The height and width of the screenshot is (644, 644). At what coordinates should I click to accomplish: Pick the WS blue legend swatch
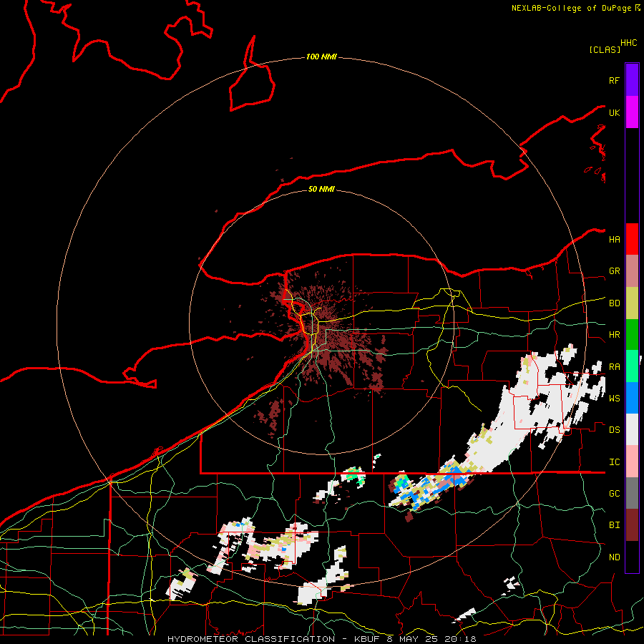[x=632, y=398]
